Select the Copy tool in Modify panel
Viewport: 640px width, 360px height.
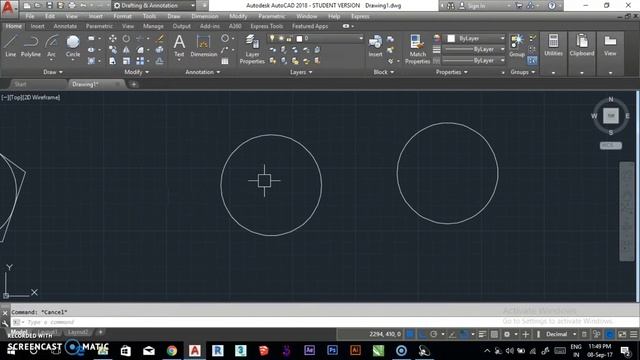pyautogui.click(x=113, y=50)
